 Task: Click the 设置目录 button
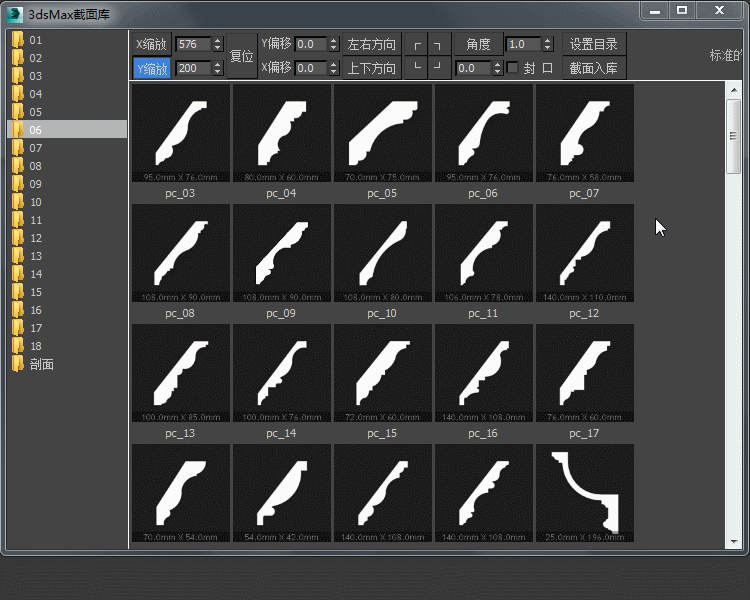pyautogui.click(x=593, y=44)
